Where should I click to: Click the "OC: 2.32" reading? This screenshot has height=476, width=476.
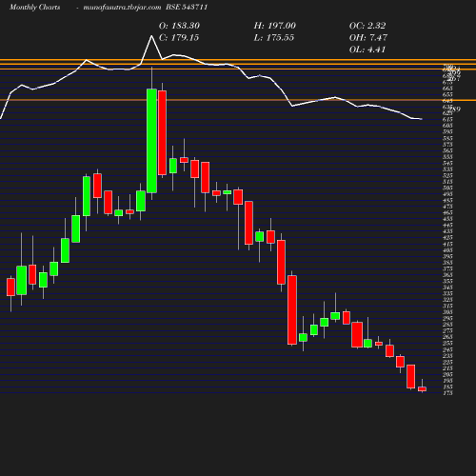click(x=367, y=26)
